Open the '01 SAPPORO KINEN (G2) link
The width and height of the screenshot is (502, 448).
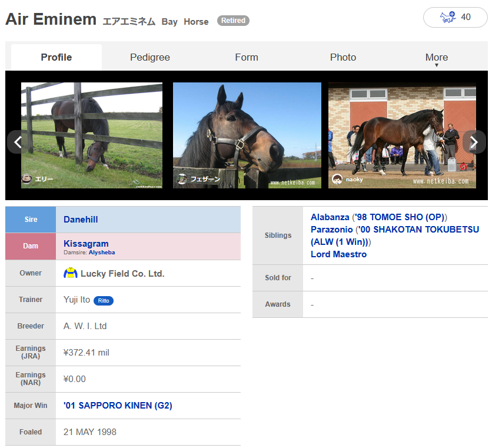118,406
